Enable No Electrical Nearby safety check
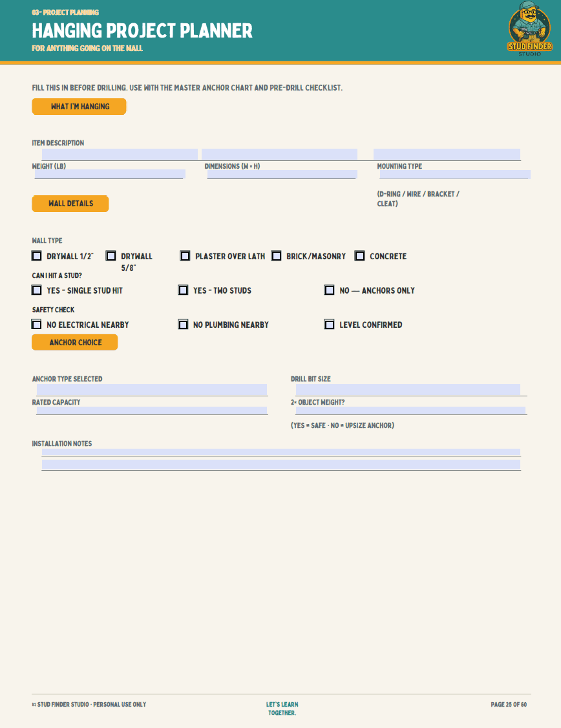This screenshot has height=728, width=561. pos(37,324)
